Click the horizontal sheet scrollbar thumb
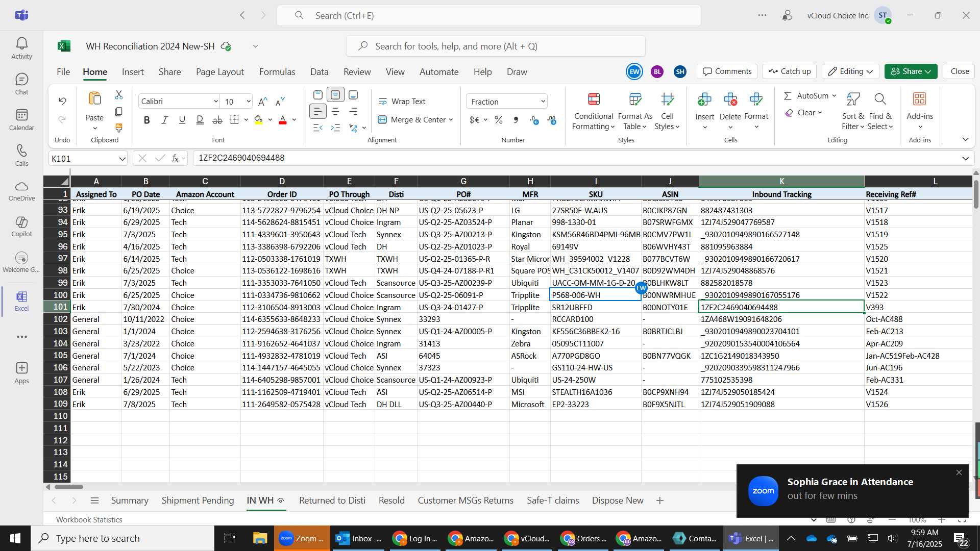 coord(69,487)
